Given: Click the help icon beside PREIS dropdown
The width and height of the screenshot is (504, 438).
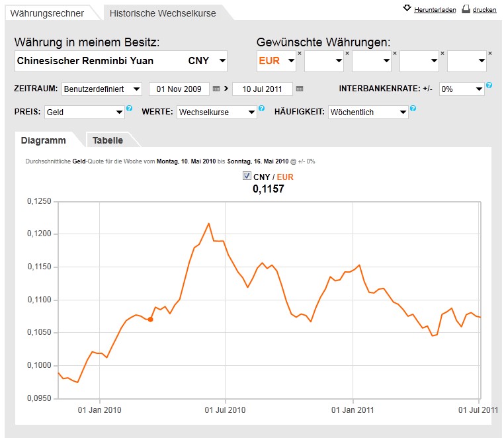Looking at the screenshot, I should coord(129,109).
